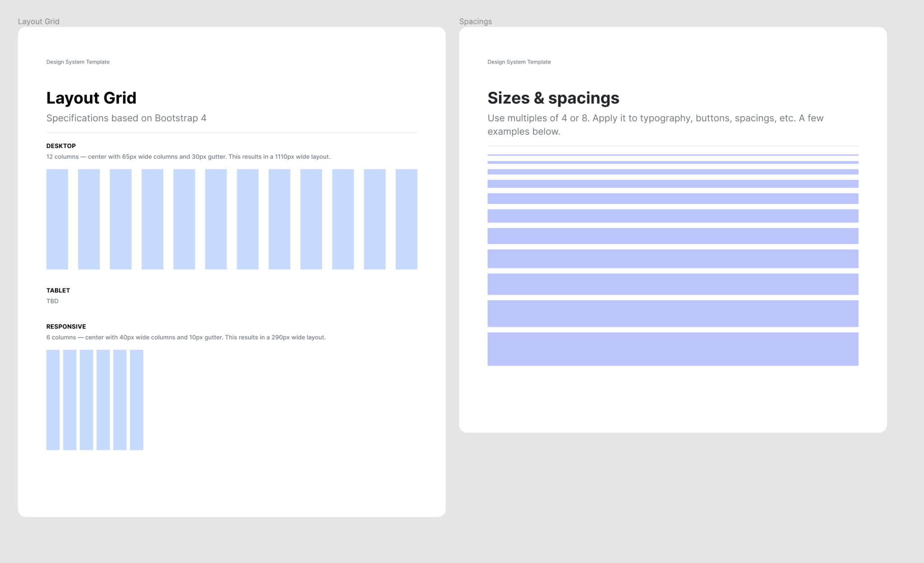Click the "TBD" text under Tablet
Screen dimensions: 924x563
tap(52, 301)
